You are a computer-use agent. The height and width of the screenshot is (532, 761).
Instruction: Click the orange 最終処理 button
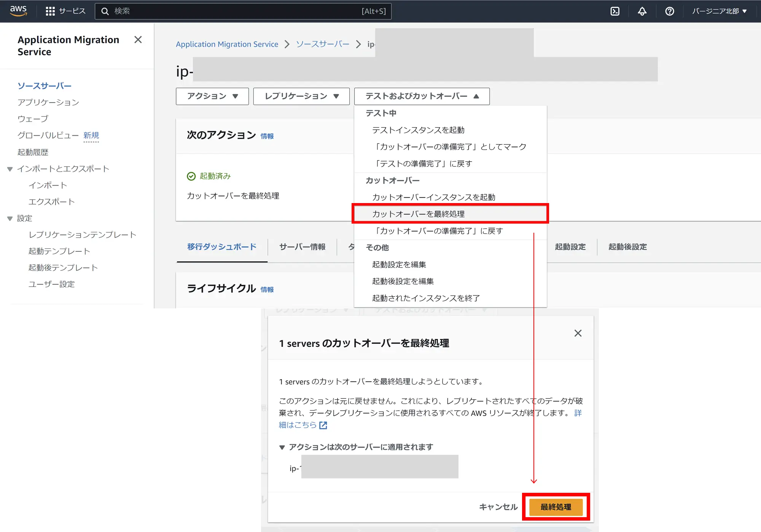(556, 507)
